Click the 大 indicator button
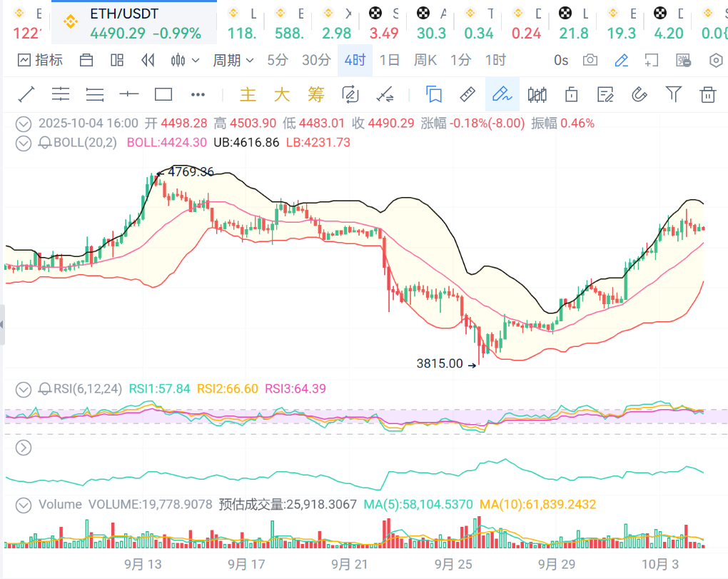Image resolution: width=728 pixels, height=579 pixels. (282, 95)
